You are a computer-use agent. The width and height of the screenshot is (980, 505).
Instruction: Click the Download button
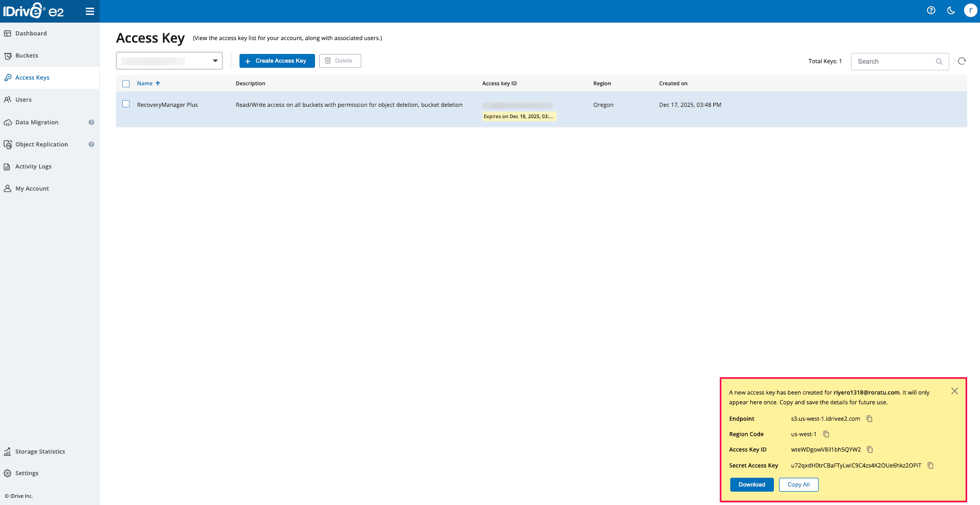pyautogui.click(x=752, y=484)
